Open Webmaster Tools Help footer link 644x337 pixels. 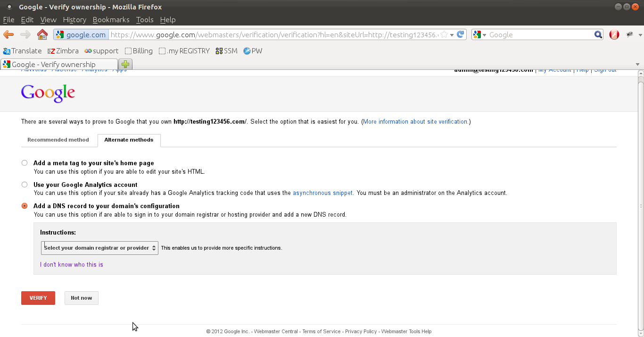(406, 331)
